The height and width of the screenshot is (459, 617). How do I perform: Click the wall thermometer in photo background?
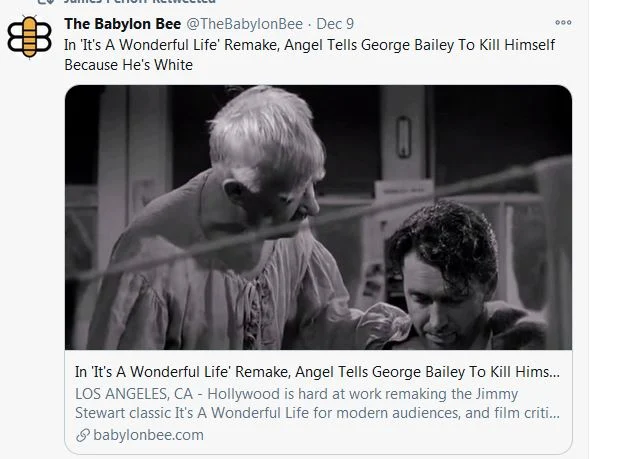[403, 137]
